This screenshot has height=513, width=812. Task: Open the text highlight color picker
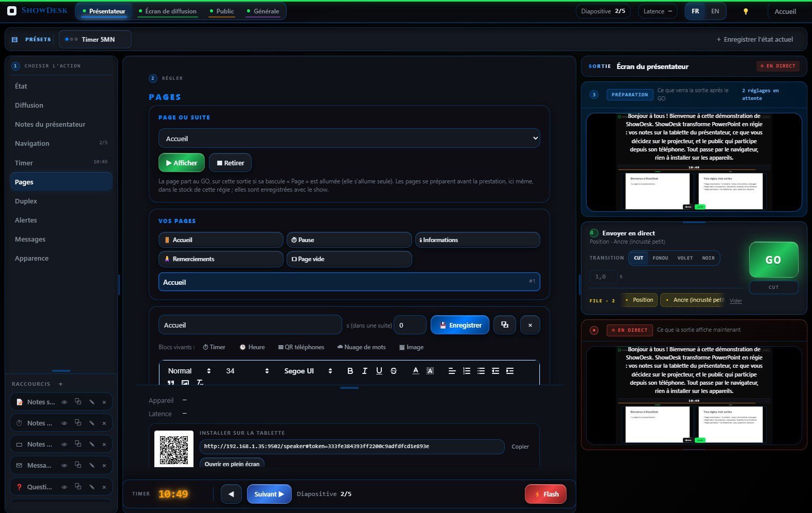click(x=430, y=371)
